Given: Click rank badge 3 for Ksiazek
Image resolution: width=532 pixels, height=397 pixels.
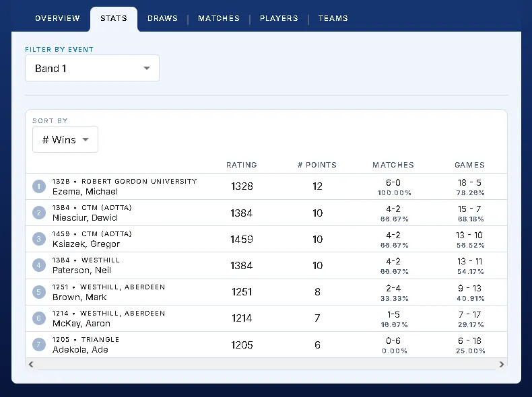Looking at the screenshot, I should point(39,239).
